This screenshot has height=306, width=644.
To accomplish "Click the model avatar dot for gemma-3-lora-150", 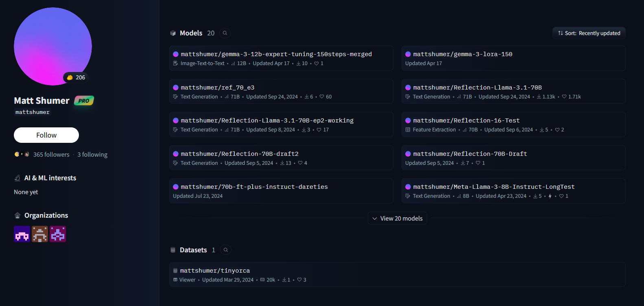I will click(408, 54).
